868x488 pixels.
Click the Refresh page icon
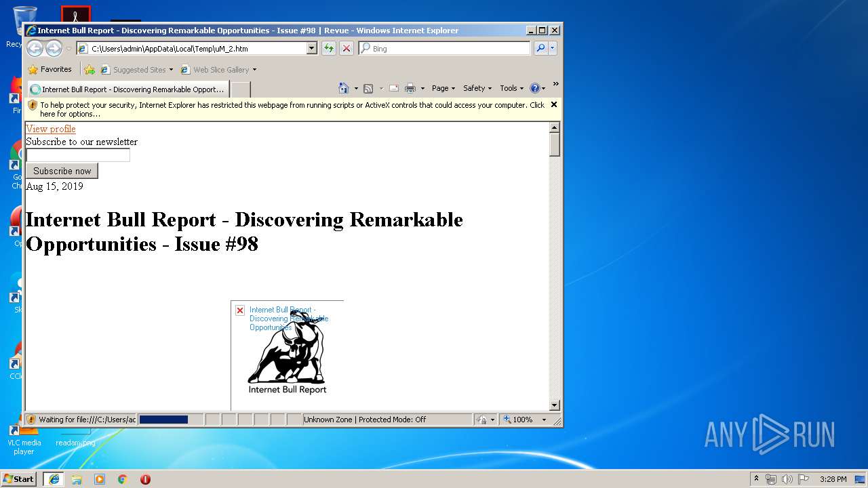coord(329,48)
